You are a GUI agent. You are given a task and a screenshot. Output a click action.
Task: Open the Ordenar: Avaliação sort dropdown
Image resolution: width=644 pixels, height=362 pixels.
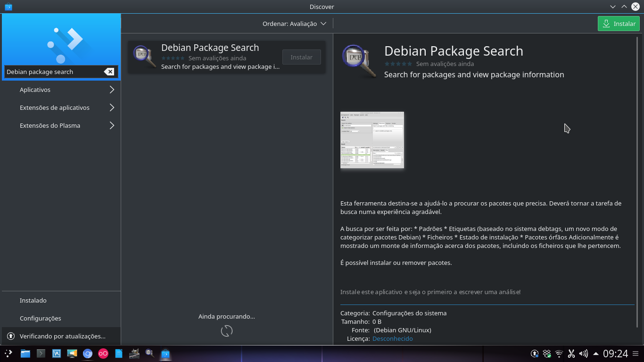click(294, 24)
